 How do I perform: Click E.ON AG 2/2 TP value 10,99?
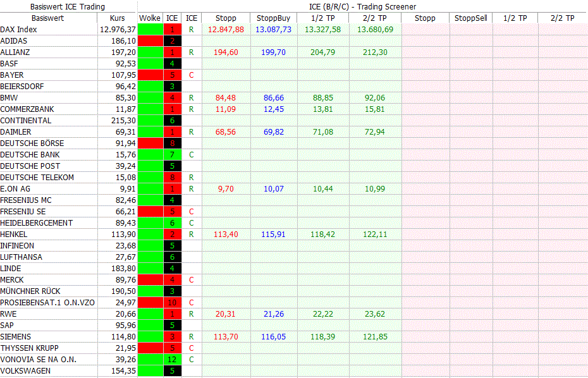[x=375, y=188]
